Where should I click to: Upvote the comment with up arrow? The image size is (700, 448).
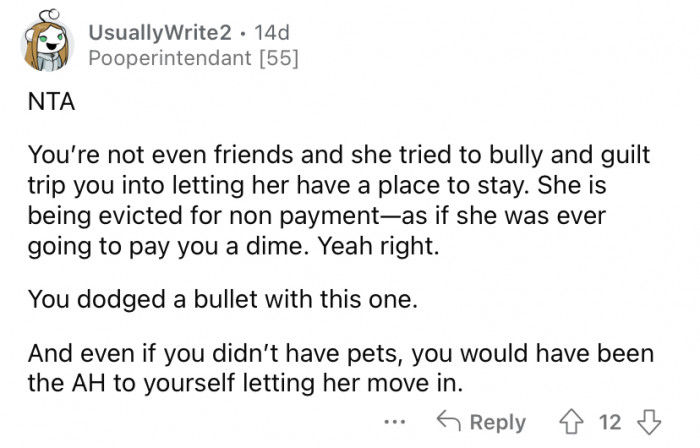click(571, 422)
